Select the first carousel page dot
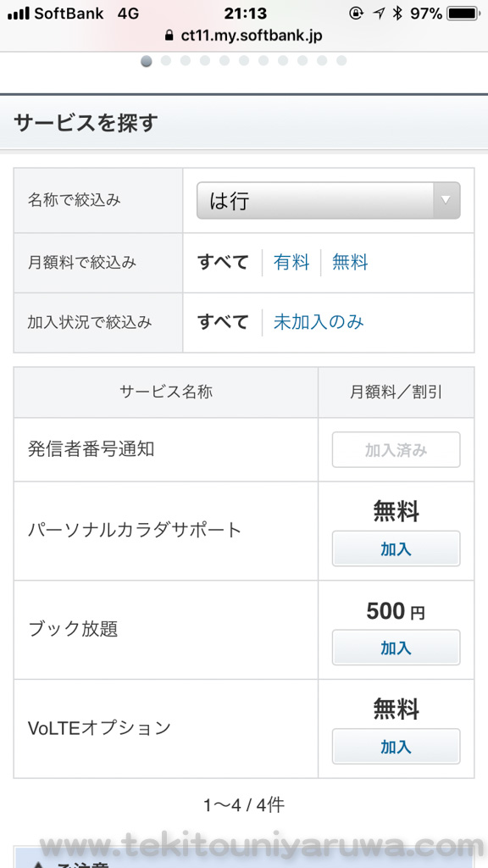 pyautogui.click(x=146, y=61)
